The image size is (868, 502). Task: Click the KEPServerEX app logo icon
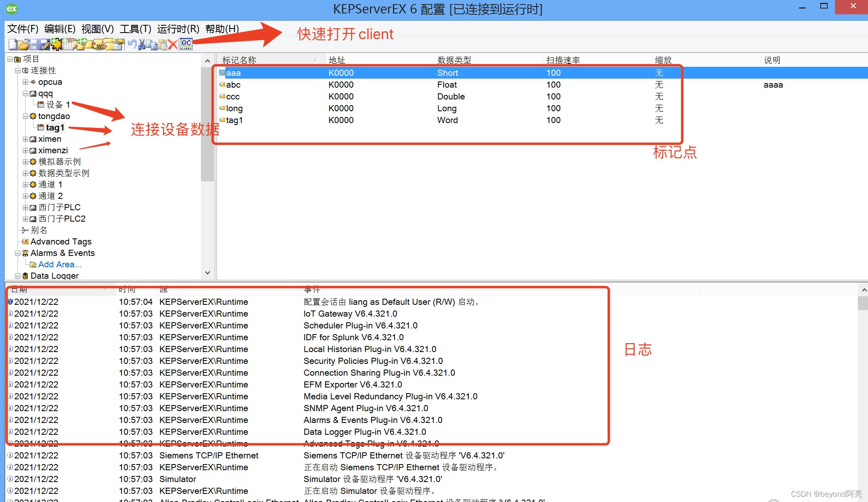point(12,9)
